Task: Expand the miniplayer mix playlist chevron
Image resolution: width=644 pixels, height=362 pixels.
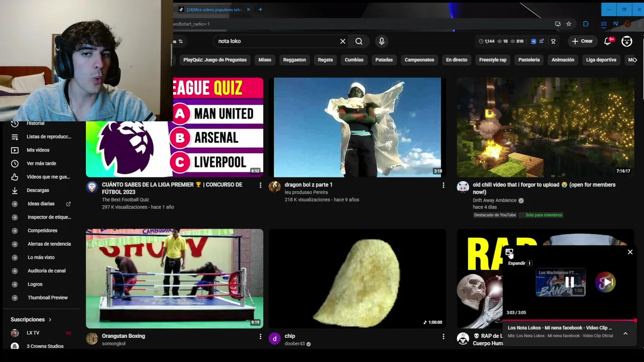Action: tap(625, 333)
